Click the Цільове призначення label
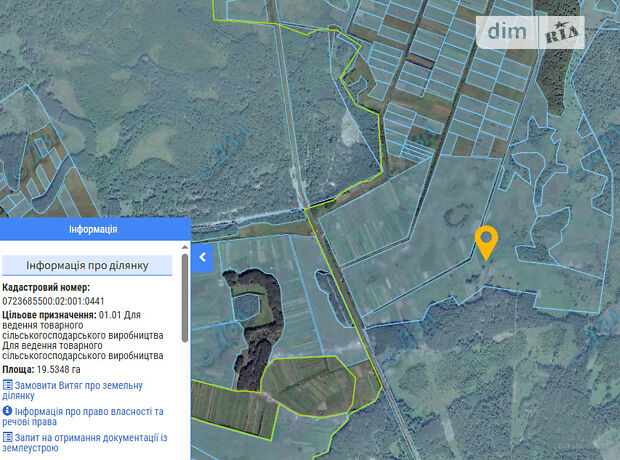620x460 pixels. coord(49,314)
